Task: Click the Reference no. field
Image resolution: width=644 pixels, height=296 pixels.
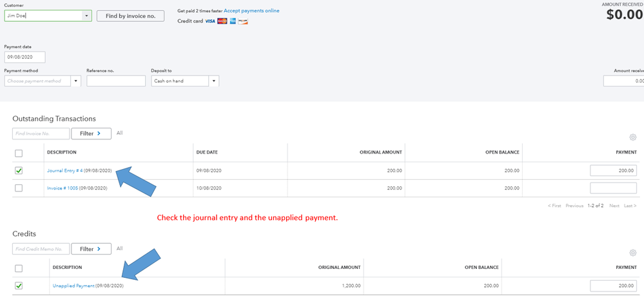Action: click(116, 81)
